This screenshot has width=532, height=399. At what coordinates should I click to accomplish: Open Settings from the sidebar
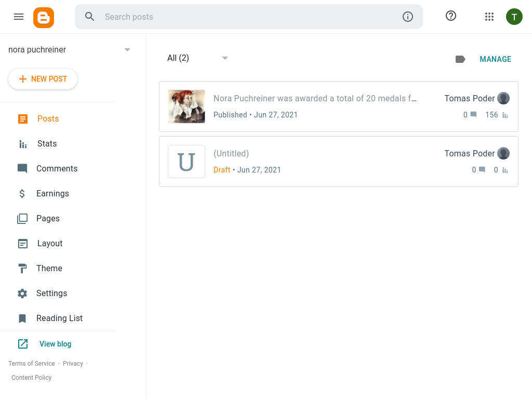click(51, 294)
